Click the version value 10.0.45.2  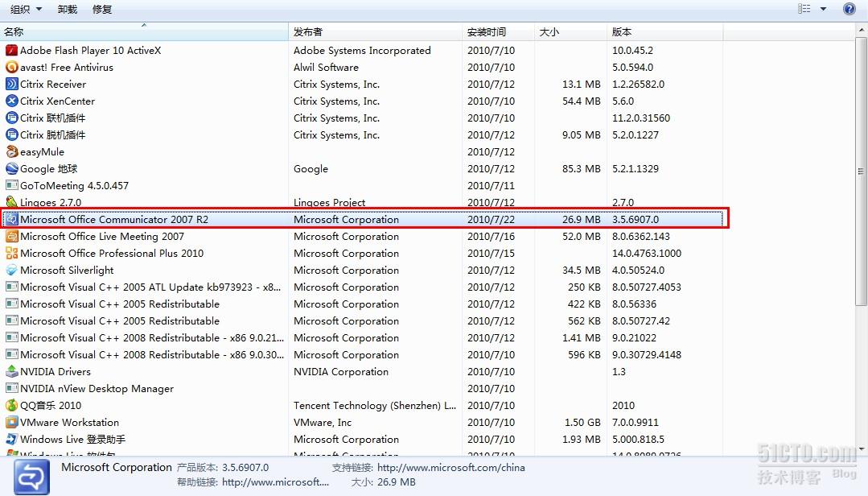tap(633, 51)
